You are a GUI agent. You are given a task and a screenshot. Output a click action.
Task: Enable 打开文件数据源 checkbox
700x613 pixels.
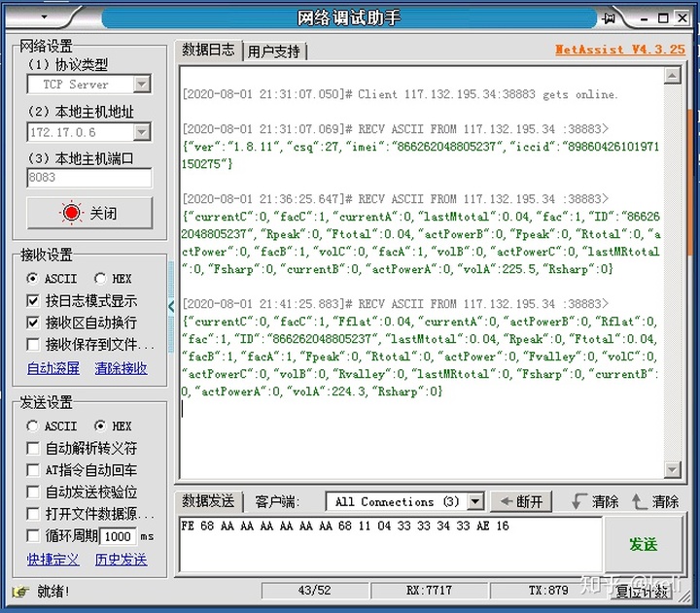pos(33,514)
